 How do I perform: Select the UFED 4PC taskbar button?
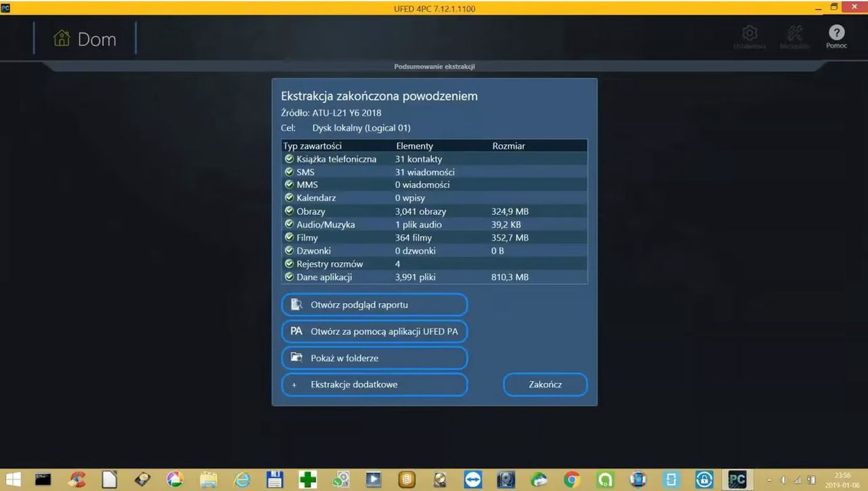pyautogui.click(x=737, y=479)
